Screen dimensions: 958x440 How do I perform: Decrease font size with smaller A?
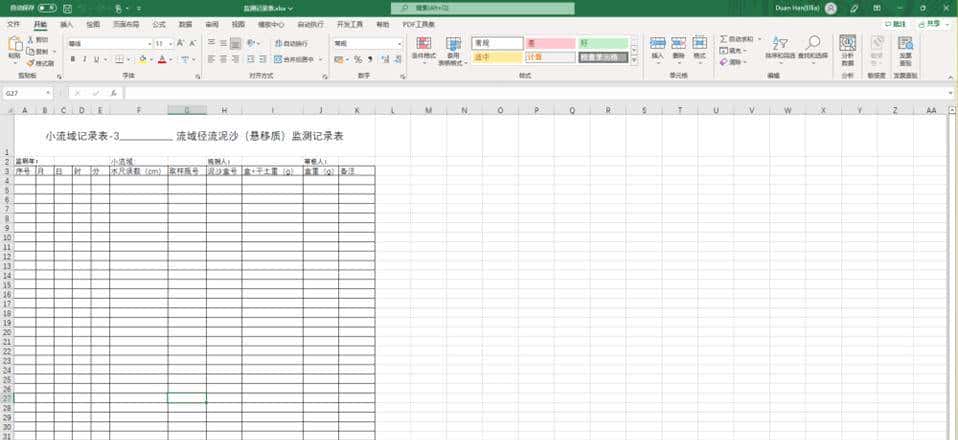point(192,44)
